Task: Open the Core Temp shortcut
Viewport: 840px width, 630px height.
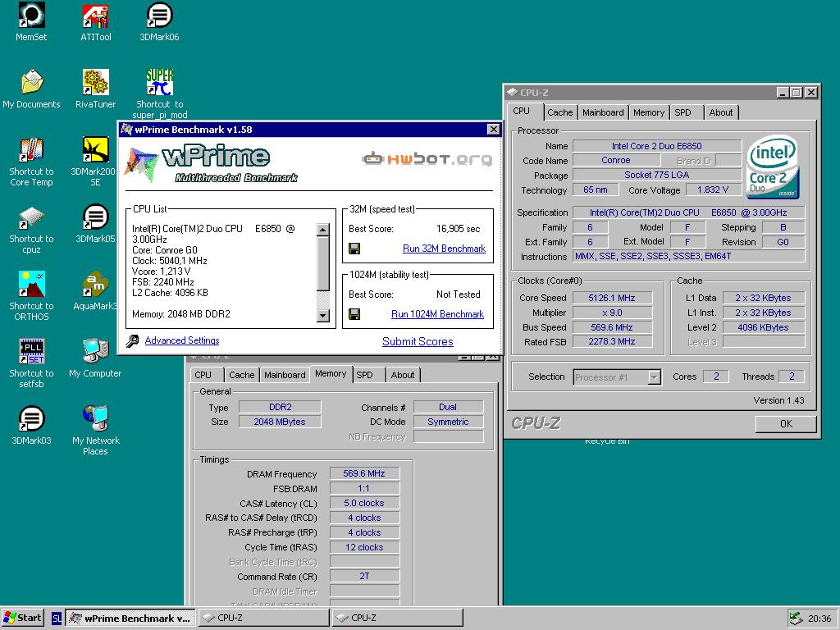Action: click(31, 149)
